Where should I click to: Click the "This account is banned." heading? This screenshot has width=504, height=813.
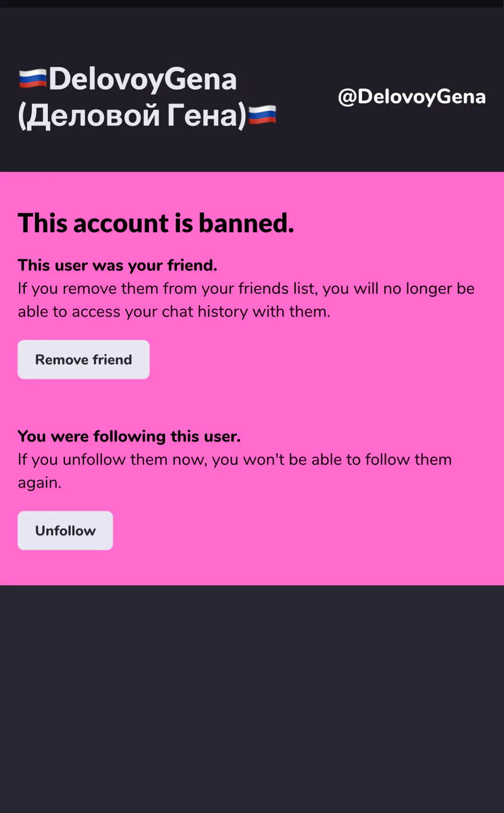[x=156, y=223]
